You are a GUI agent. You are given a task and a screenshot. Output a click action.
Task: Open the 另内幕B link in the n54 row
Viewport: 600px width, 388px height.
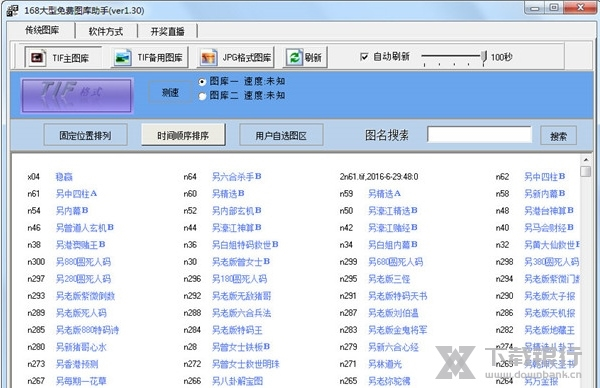[72, 210]
